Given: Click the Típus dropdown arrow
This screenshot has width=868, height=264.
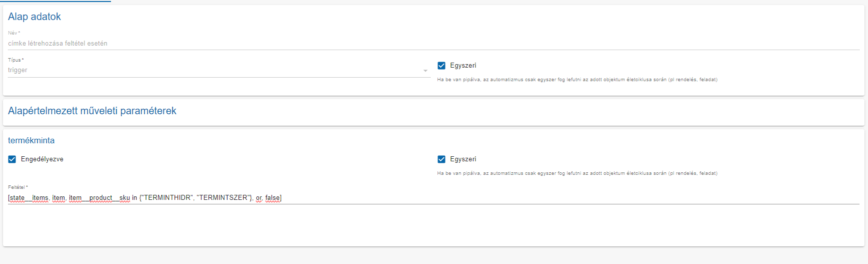Looking at the screenshot, I should tap(425, 71).
